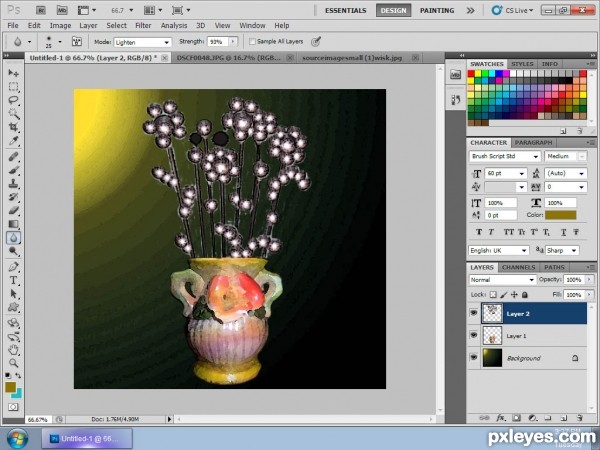This screenshot has width=600, height=450.
Task: Select the Eyedropper tool
Action: 13,141
